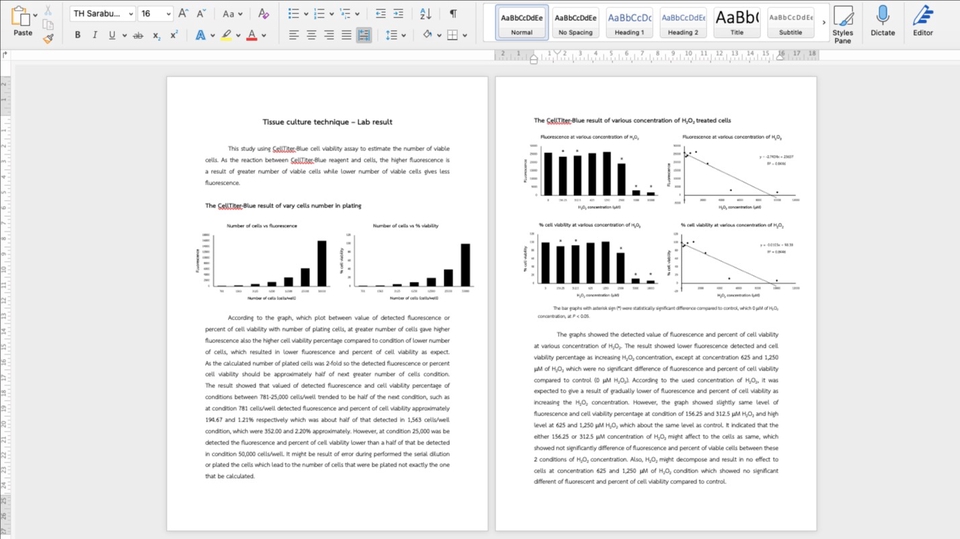Open the Change Case Aa dropdown
The width and height of the screenshot is (960, 539).
pos(232,13)
